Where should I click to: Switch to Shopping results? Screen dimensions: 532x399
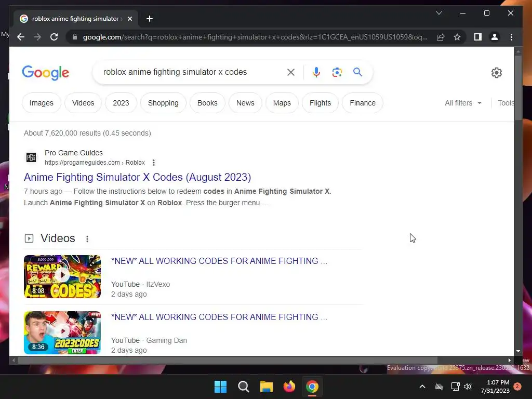(x=163, y=103)
